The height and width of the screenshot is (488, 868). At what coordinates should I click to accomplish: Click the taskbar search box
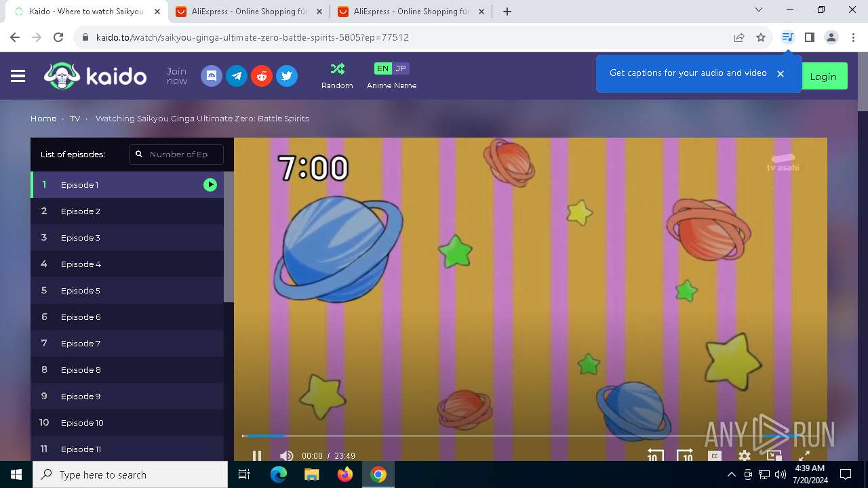pyautogui.click(x=130, y=474)
